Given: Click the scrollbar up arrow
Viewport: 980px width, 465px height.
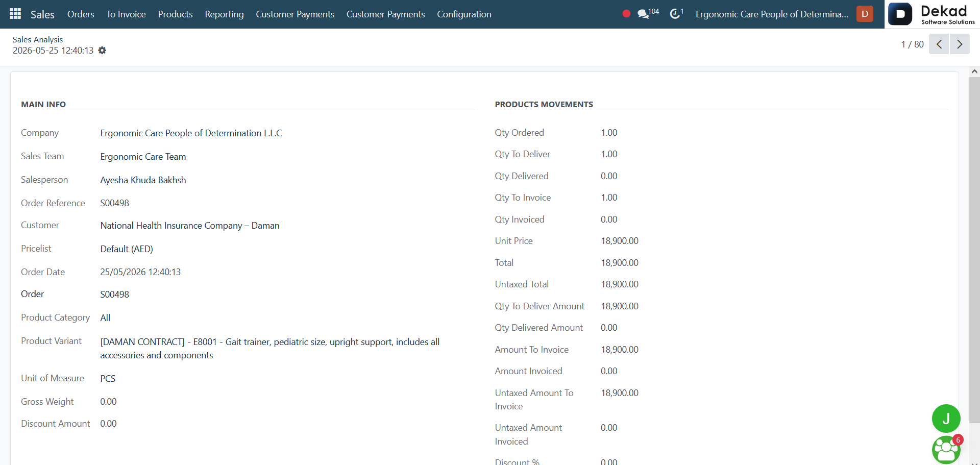Looking at the screenshot, I should click(x=974, y=71).
